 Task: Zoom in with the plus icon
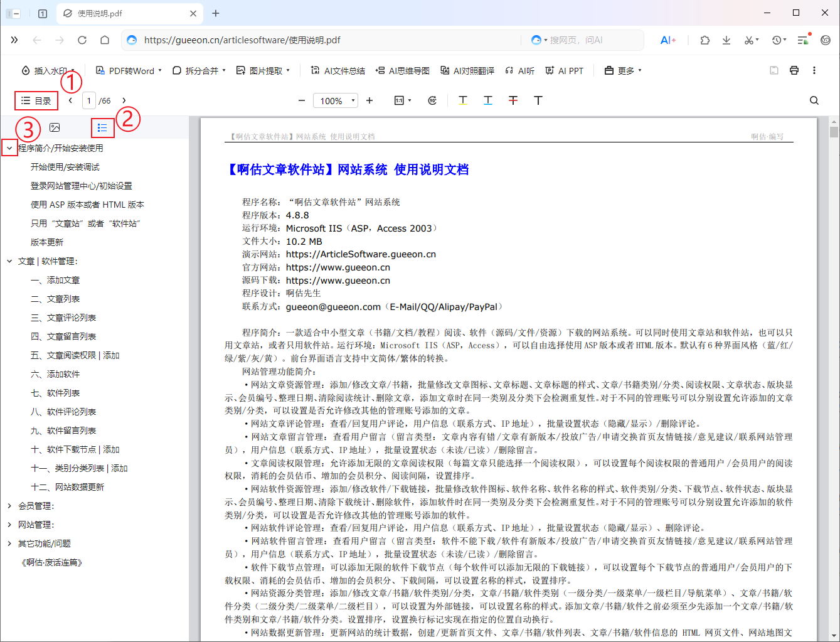click(x=369, y=100)
